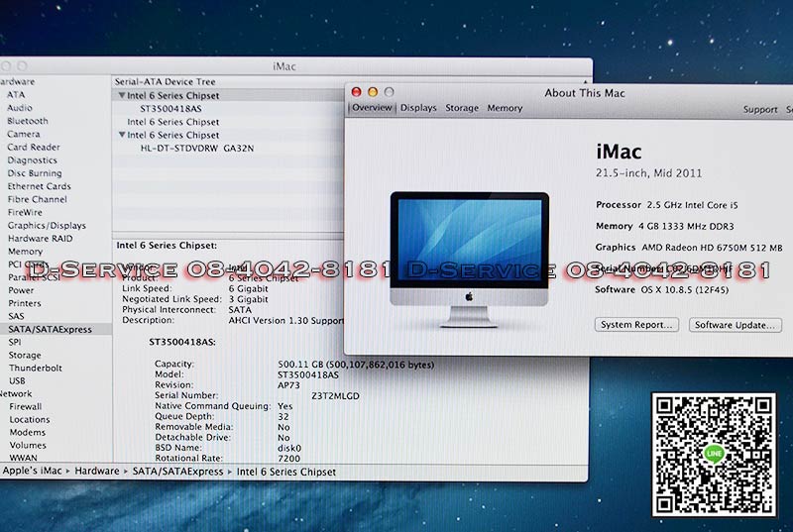The height and width of the screenshot is (532, 793).
Task: Click the Link Speed value 6 Gigabit
Action: point(249,288)
